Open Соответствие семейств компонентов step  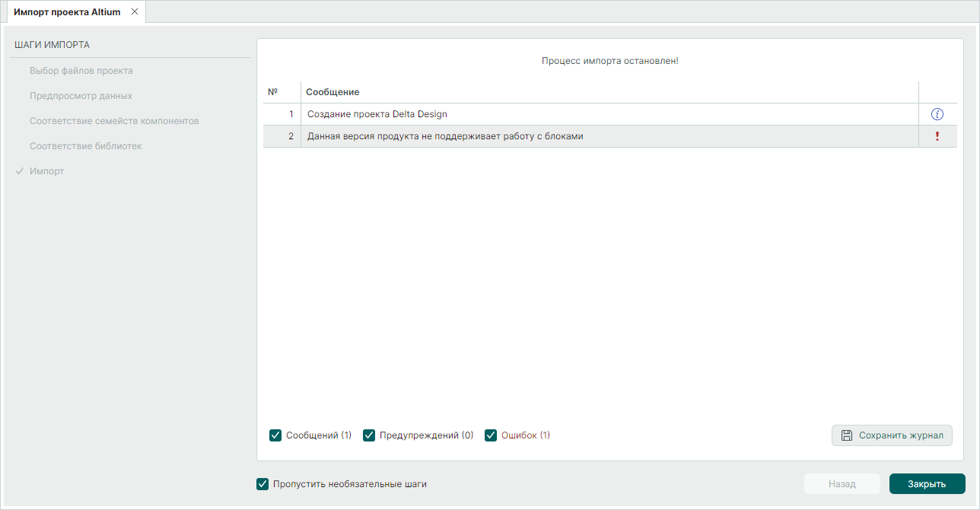[114, 121]
